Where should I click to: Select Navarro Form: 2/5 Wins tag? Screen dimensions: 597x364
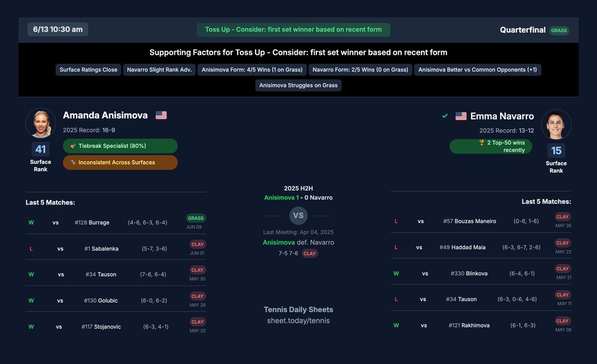(360, 70)
